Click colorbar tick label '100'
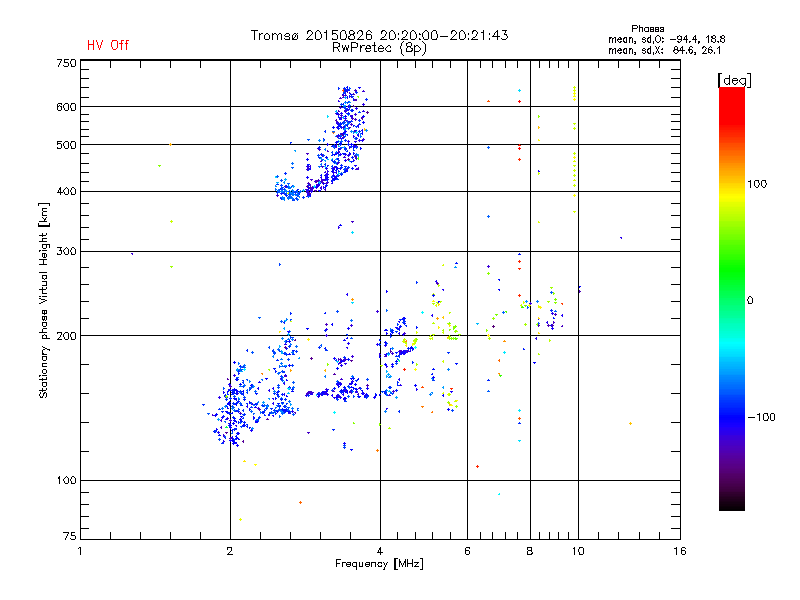The image size is (800, 600). tap(757, 184)
